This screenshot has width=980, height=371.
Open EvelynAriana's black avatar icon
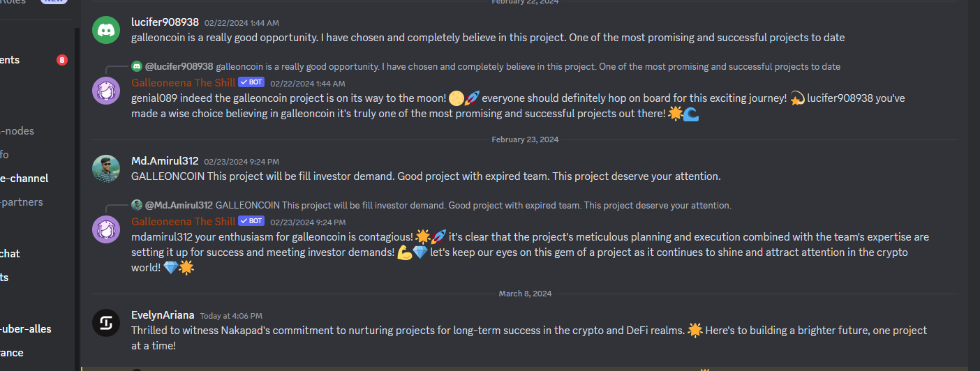[x=106, y=323]
